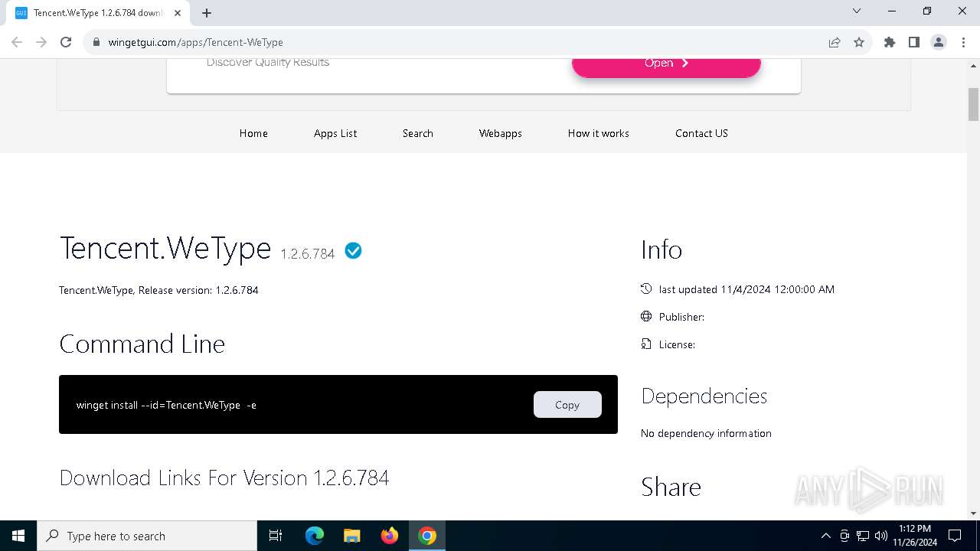980x551 pixels.
Task: Click the blue verified badge icon
Action: (x=353, y=250)
